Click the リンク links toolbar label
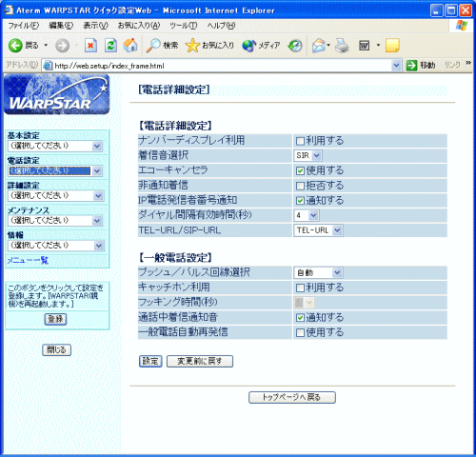476x457 pixels. (x=452, y=65)
